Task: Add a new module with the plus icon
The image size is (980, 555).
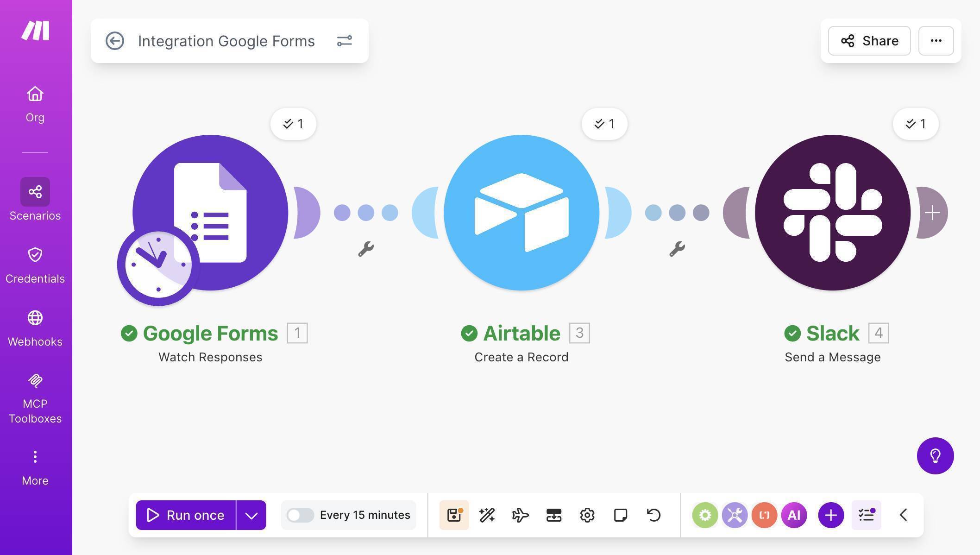Action: [830, 515]
